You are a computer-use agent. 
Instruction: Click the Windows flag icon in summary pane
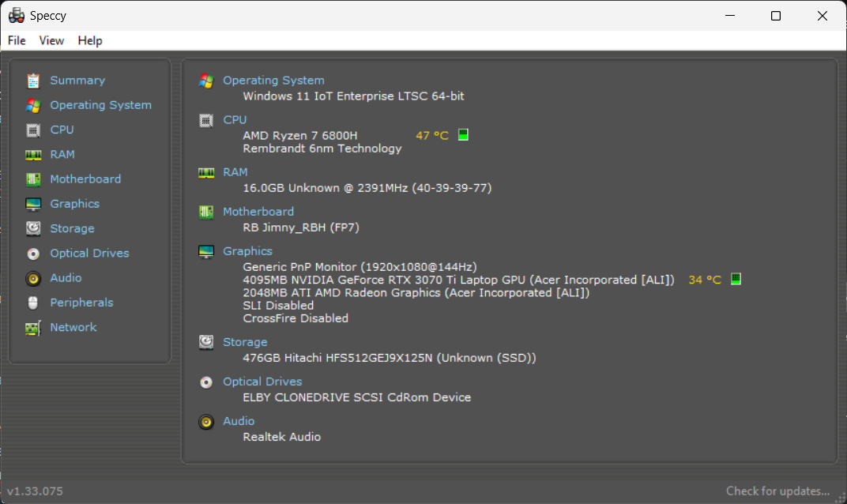(206, 81)
